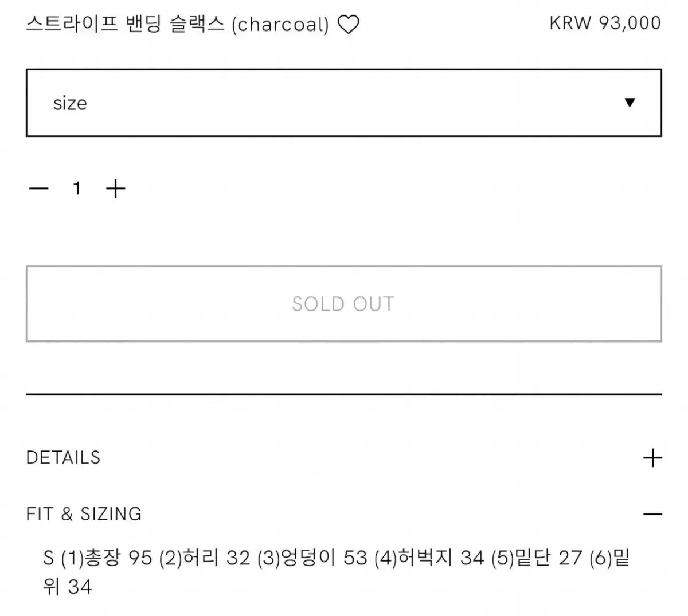This screenshot has height=616, width=688.
Task: Click the quantity value 1
Action: tap(77, 189)
